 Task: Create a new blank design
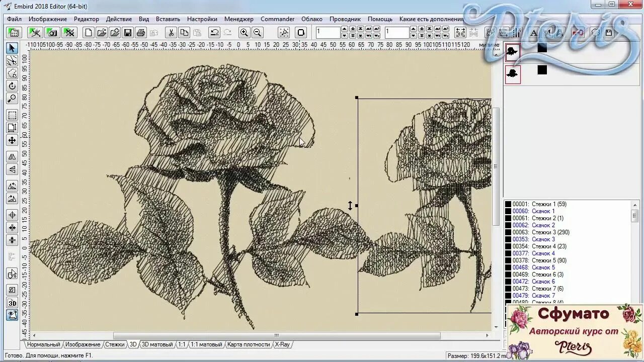[x=89, y=33]
